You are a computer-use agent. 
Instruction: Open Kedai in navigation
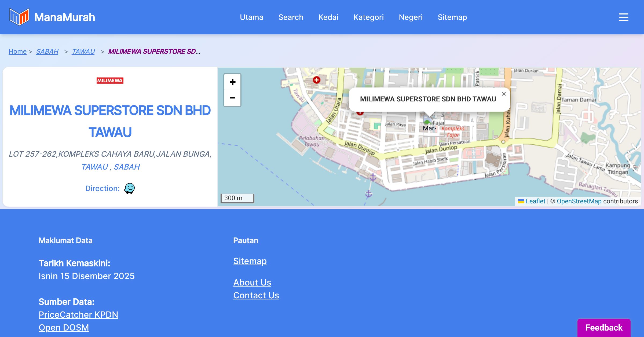pyautogui.click(x=328, y=17)
